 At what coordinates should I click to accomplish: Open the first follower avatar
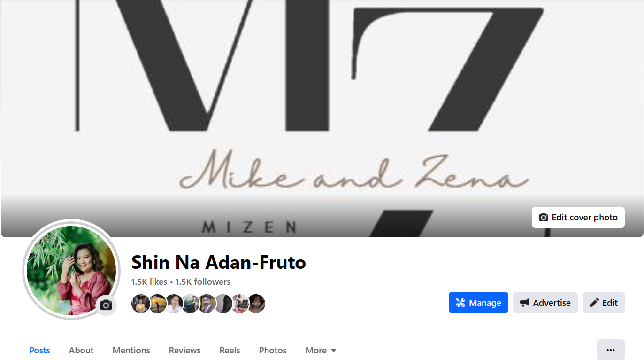pos(140,304)
